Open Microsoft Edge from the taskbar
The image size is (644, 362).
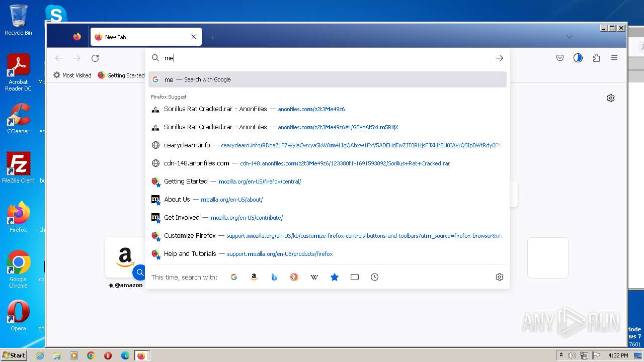125,355
